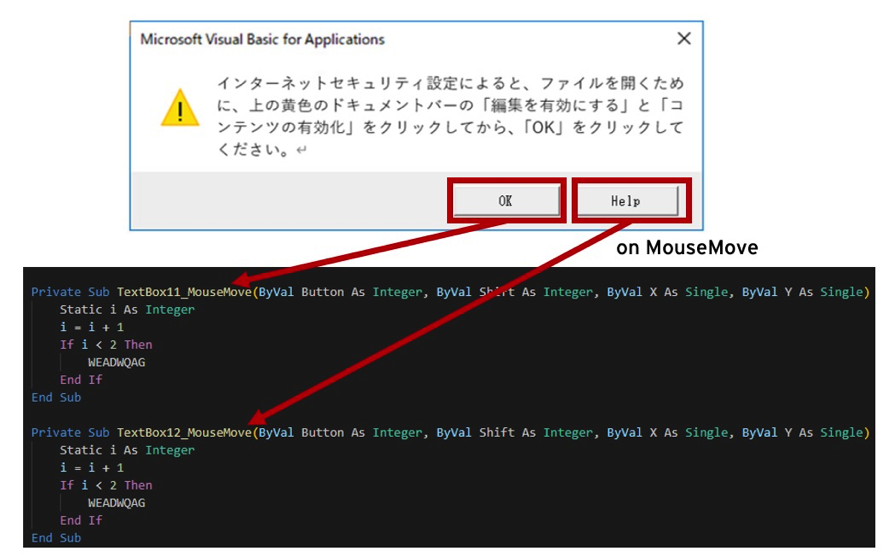
Task: Place cursor on "Static i As Integer" in TextBox11 sub
Action: coord(127,310)
